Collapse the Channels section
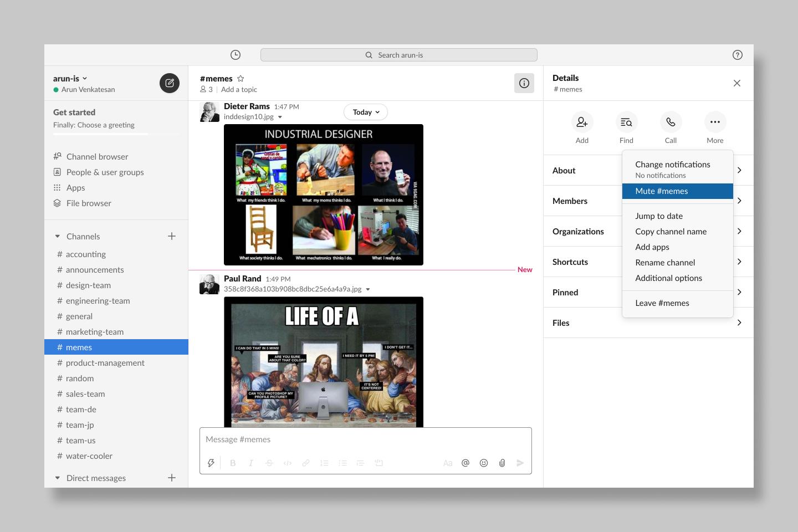Viewport: 798px width, 532px height. pos(58,237)
